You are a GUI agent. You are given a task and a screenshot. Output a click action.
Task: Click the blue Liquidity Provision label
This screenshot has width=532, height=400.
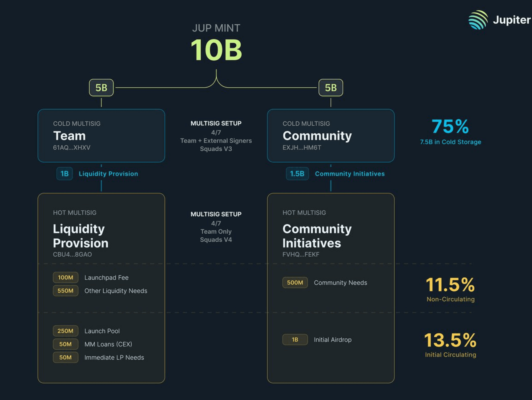pyautogui.click(x=108, y=174)
